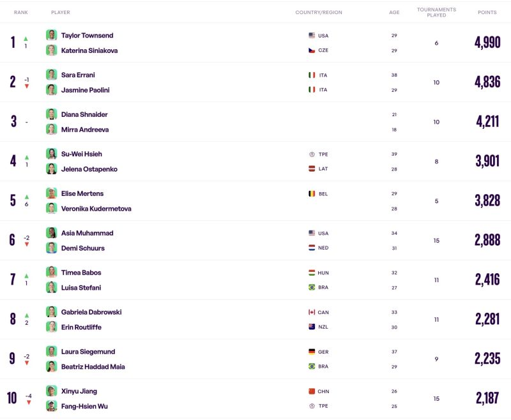Open Jasmine Paolini's profile link
This screenshot has width=511, height=420.
coord(86,90)
